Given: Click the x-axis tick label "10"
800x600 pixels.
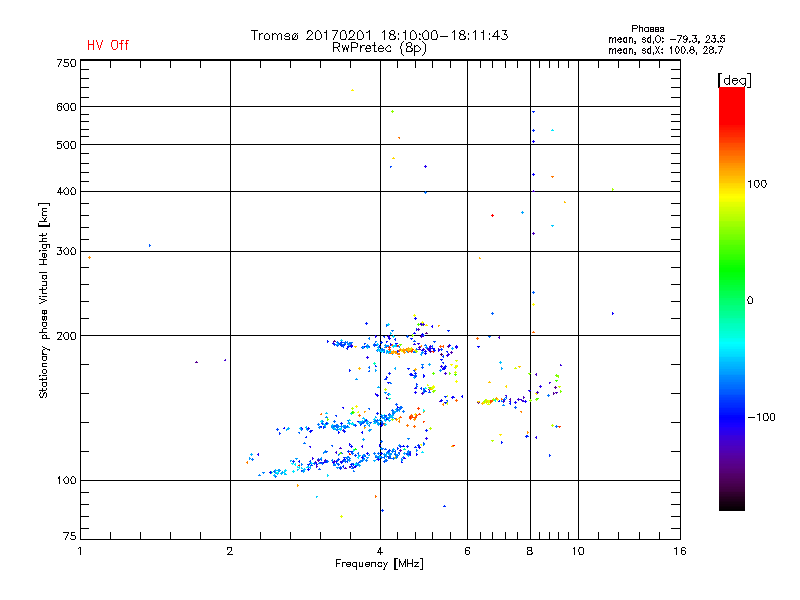Looking at the screenshot, I should (x=577, y=551).
